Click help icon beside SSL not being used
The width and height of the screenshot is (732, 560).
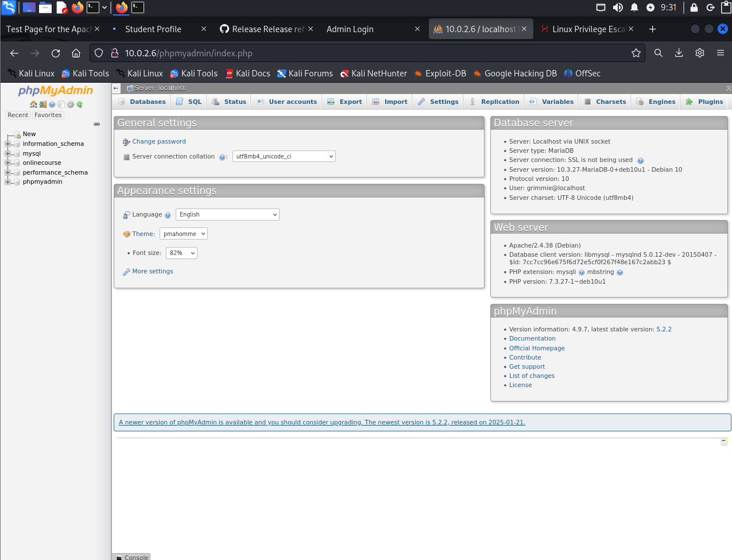(640, 161)
